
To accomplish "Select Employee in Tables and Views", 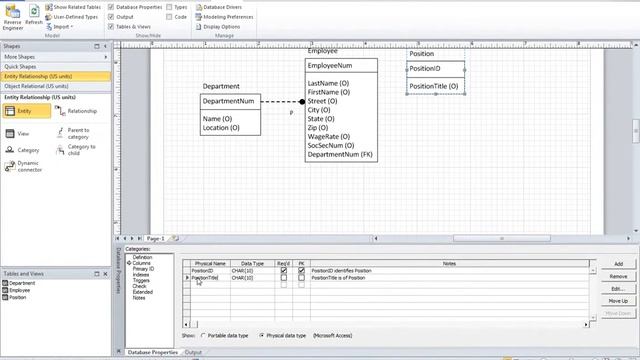I will [x=16, y=290].
